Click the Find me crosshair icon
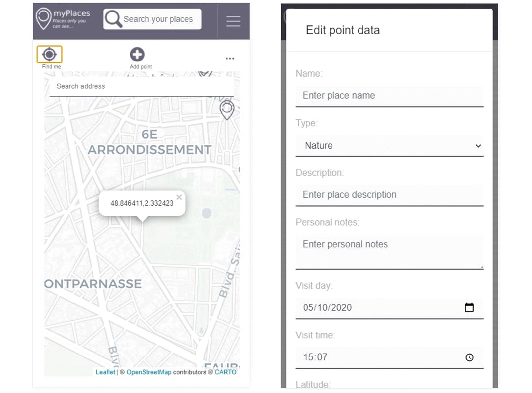532x393 pixels. 49,54
